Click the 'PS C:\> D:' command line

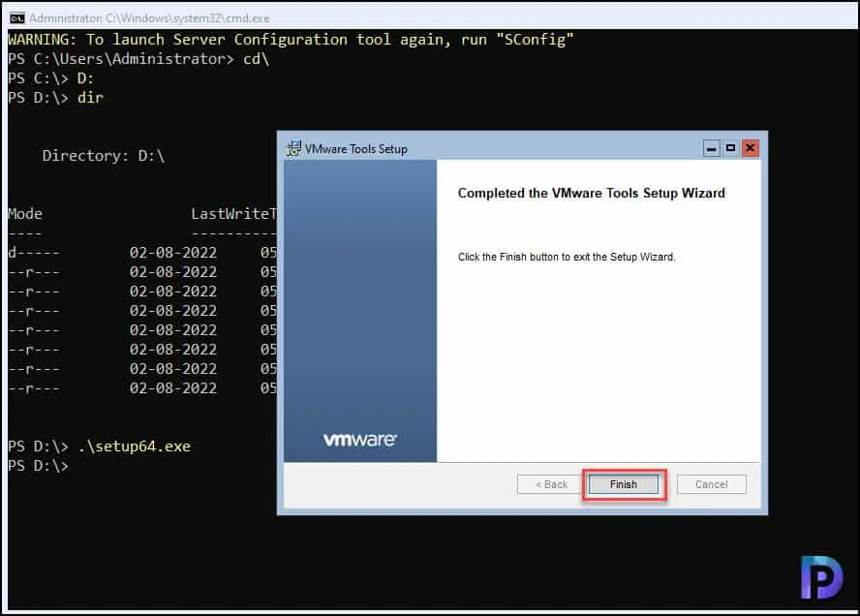[51, 78]
